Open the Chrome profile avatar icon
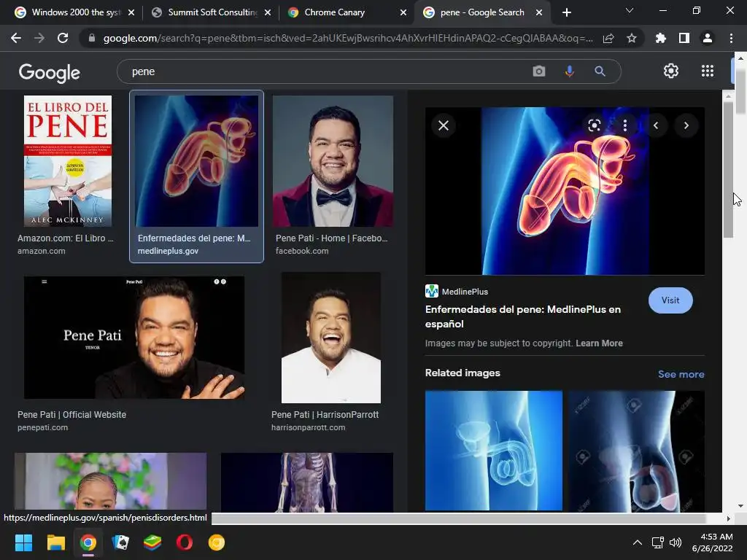747x560 pixels. tap(708, 38)
